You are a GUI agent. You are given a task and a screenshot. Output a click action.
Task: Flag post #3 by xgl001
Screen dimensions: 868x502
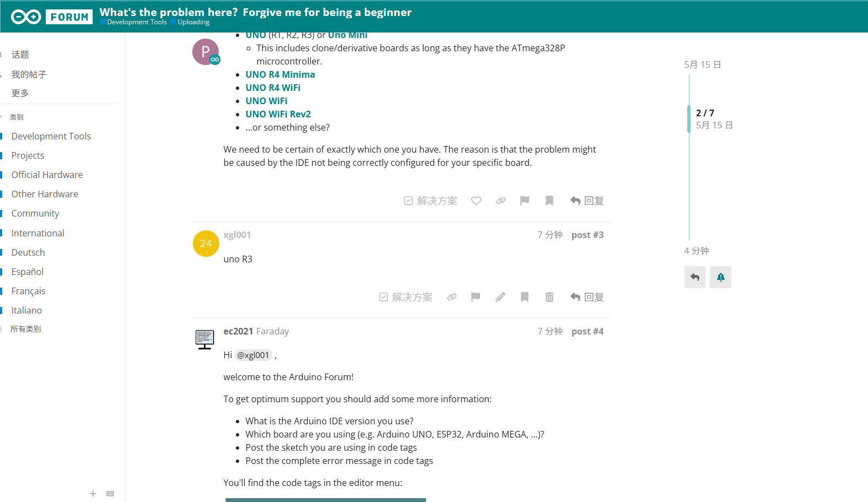476,297
